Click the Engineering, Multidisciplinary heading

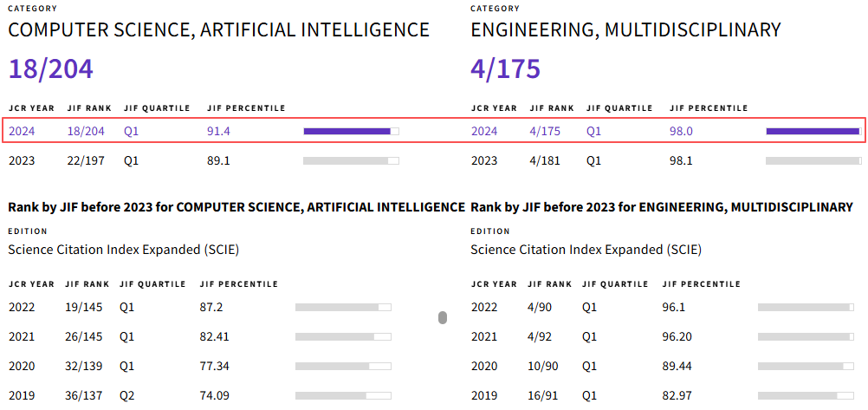(x=625, y=30)
